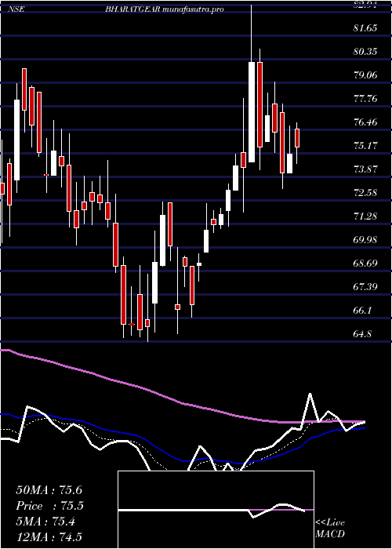The image size is (392, 549).
Task: Click the 50MA : 75.6 readout
Action: [49, 490]
